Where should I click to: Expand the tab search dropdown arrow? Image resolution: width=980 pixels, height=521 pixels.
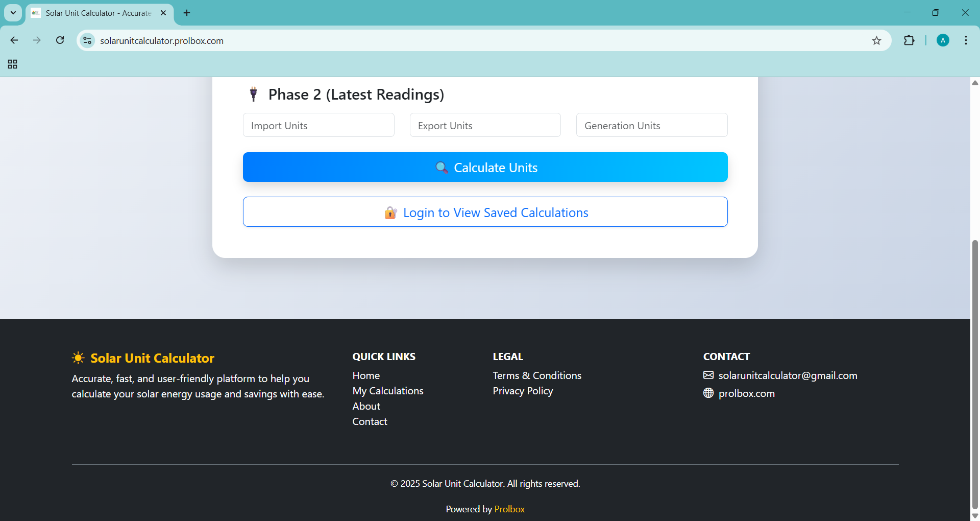pos(13,13)
